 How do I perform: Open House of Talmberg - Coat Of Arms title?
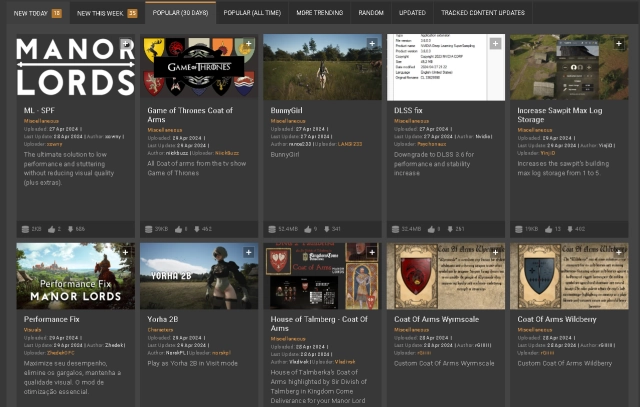point(319,324)
